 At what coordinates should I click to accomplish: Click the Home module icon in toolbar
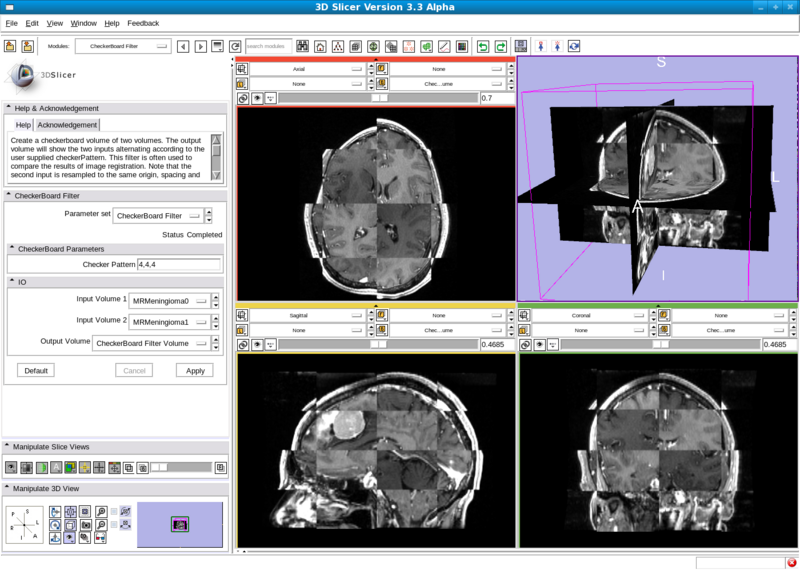(319, 46)
